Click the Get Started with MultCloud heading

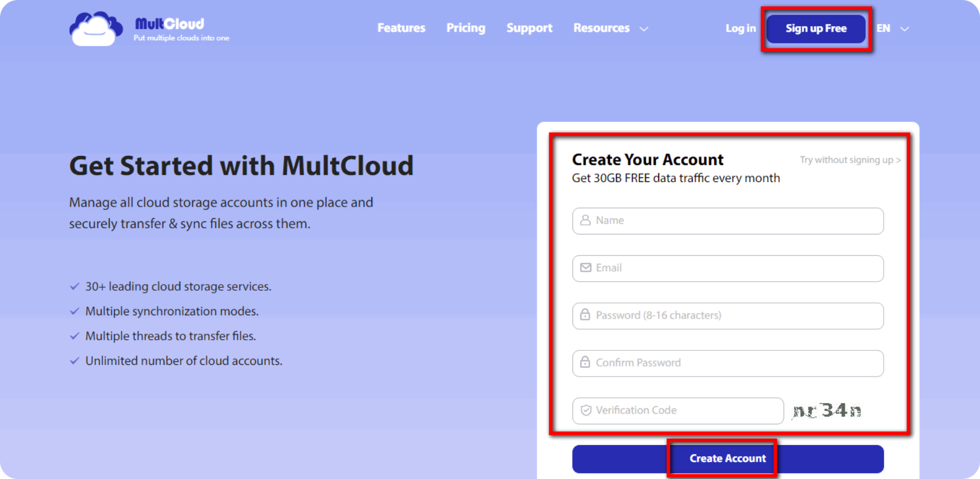tap(241, 166)
